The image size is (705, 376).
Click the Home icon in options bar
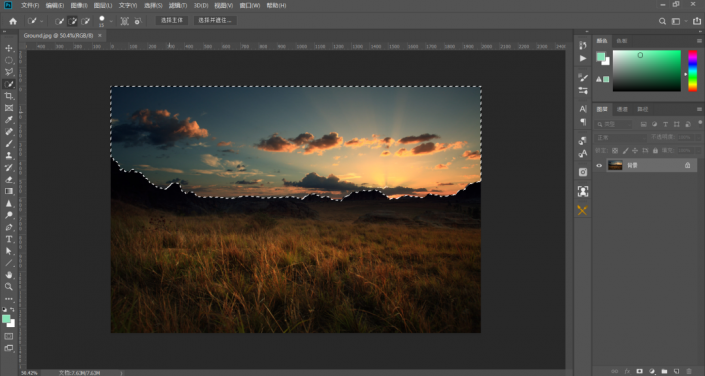point(13,21)
